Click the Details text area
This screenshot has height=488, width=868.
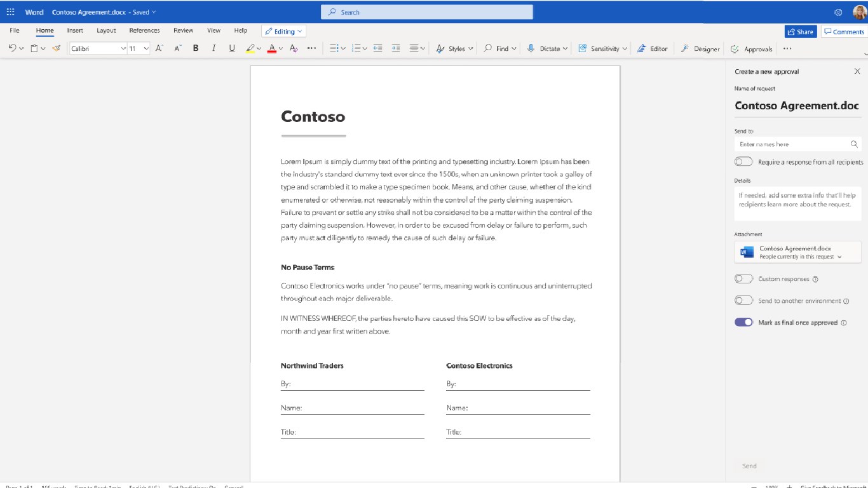[x=798, y=203]
